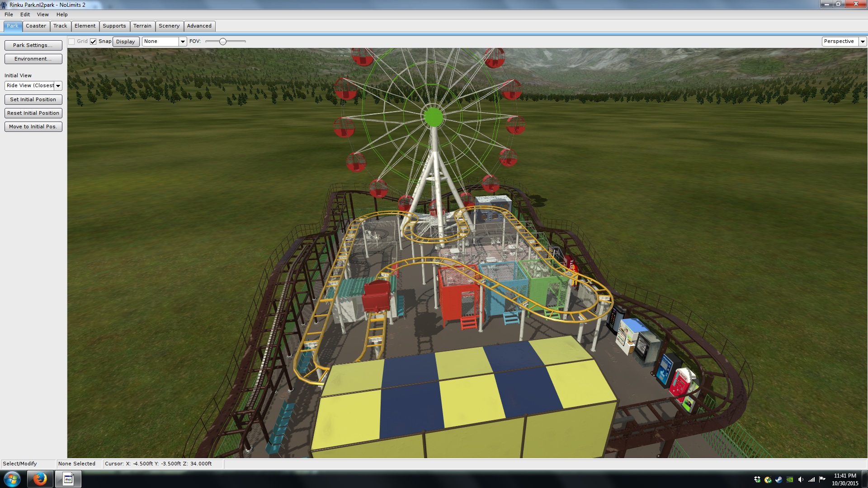The height and width of the screenshot is (488, 868).
Task: Open the Edit menu
Action: tap(25, 14)
